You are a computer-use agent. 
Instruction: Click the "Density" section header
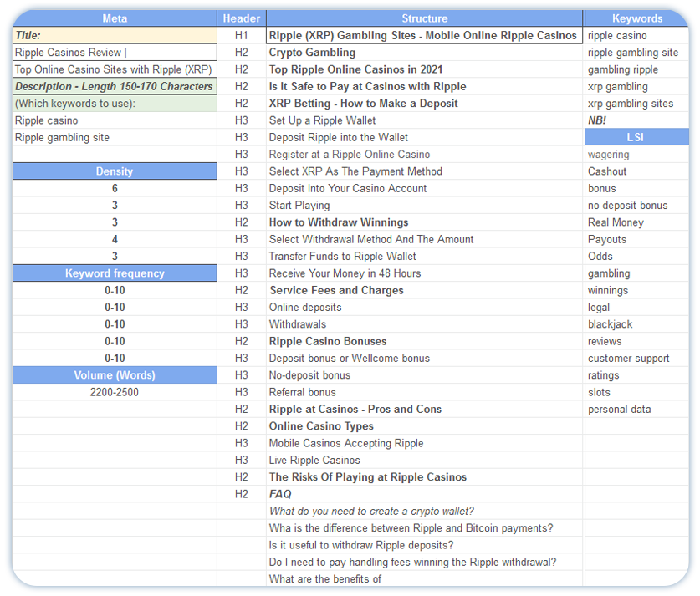point(115,171)
